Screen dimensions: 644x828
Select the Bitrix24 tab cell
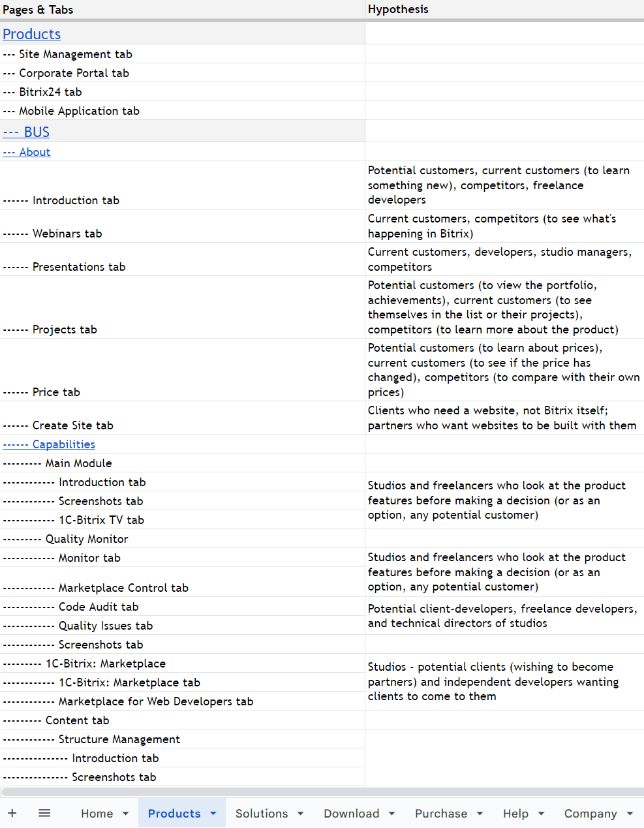point(182,92)
